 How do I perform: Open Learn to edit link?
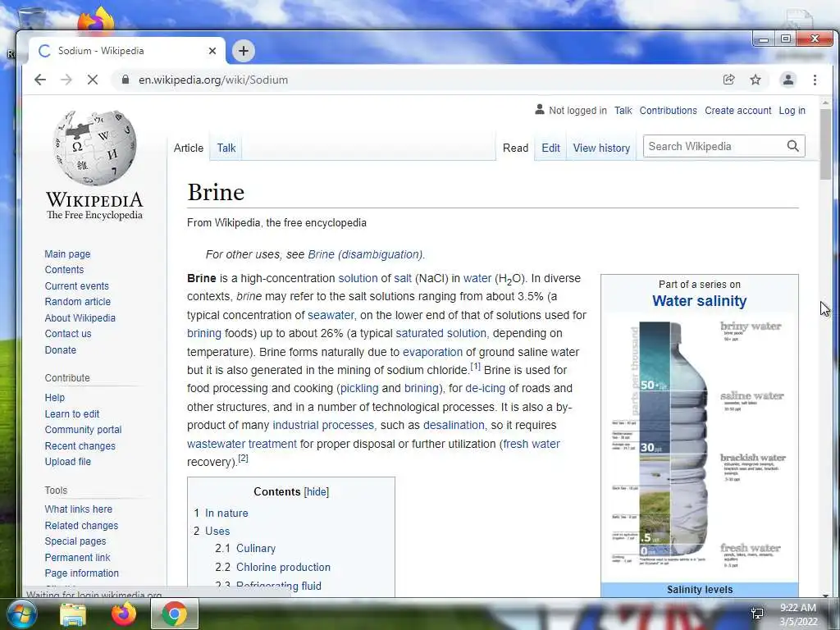pyautogui.click(x=72, y=413)
